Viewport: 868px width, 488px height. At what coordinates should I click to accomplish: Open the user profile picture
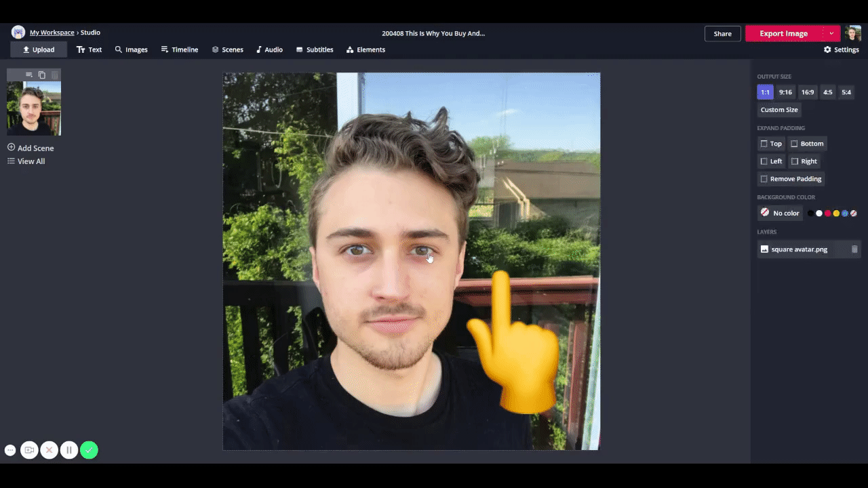point(853,33)
